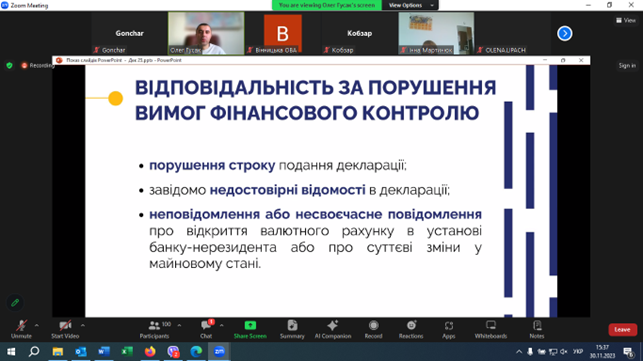
Task: Unmute the microphone
Action: (21, 329)
